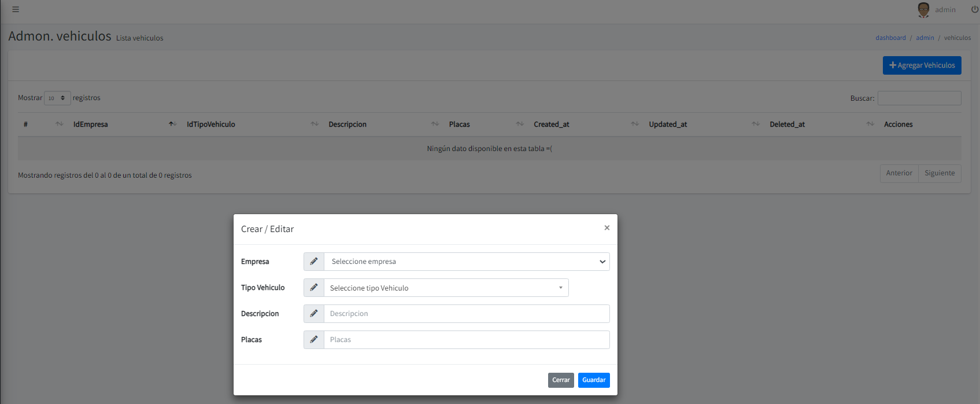The width and height of the screenshot is (980, 404).
Task: Sort table by IdEmpresa column
Action: pyautogui.click(x=90, y=124)
